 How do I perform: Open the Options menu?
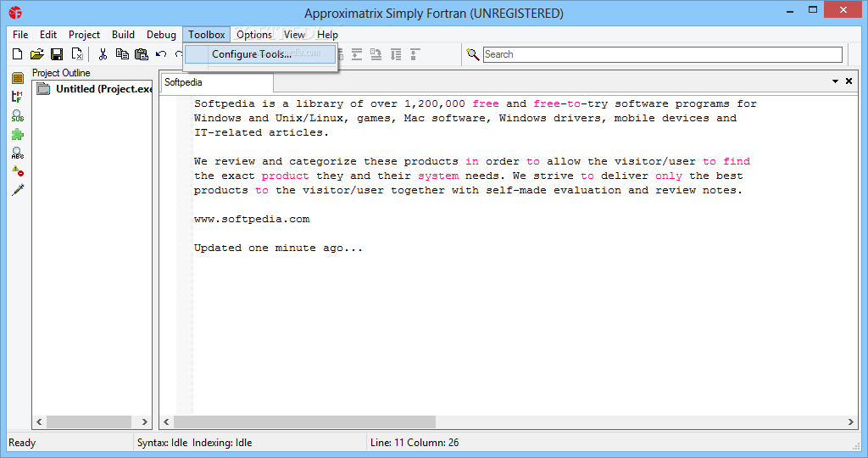tap(254, 34)
